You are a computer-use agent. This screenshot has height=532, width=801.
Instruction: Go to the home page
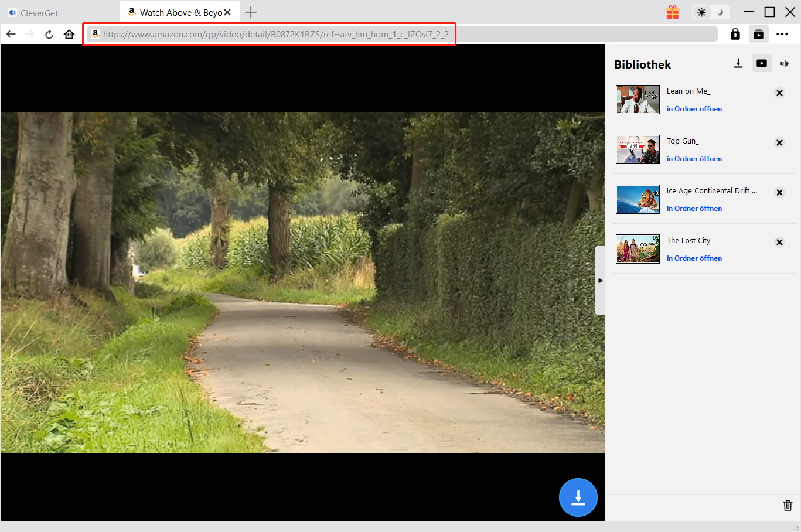[69, 35]
